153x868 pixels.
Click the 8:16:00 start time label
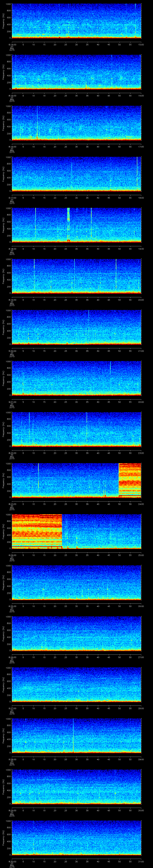pyautogui.click(x=12, y=147)
